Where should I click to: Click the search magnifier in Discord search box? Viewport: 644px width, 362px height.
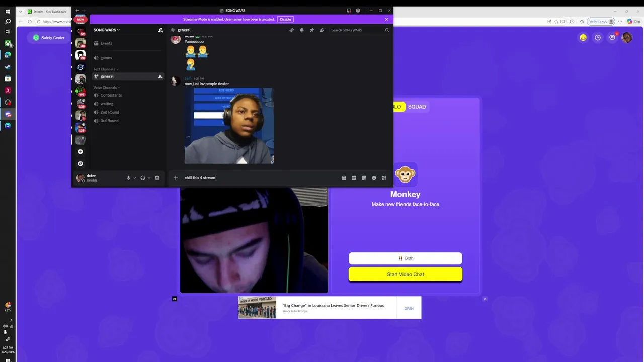coord(387,30)
